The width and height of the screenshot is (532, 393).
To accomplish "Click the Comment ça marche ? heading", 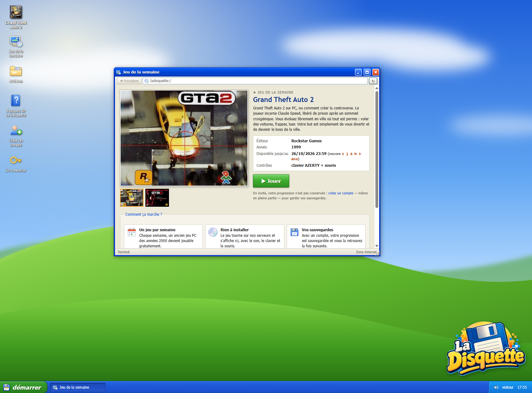I will (x=144, y=214).
